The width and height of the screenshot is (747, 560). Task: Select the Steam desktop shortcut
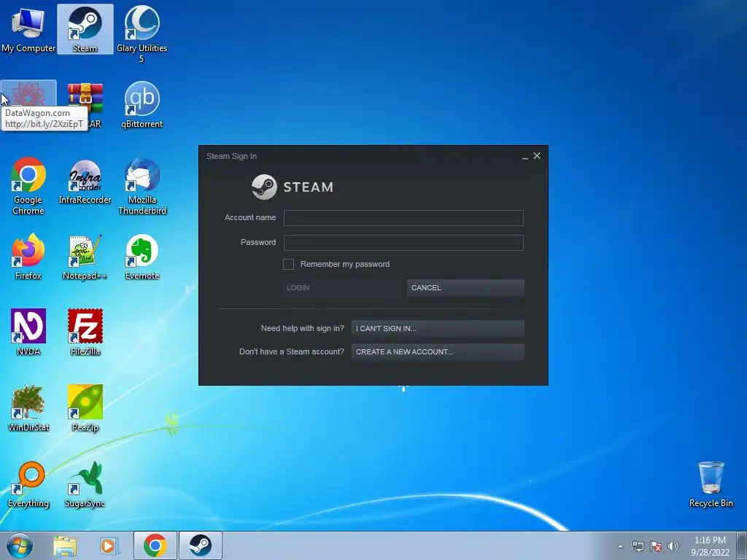85,29
